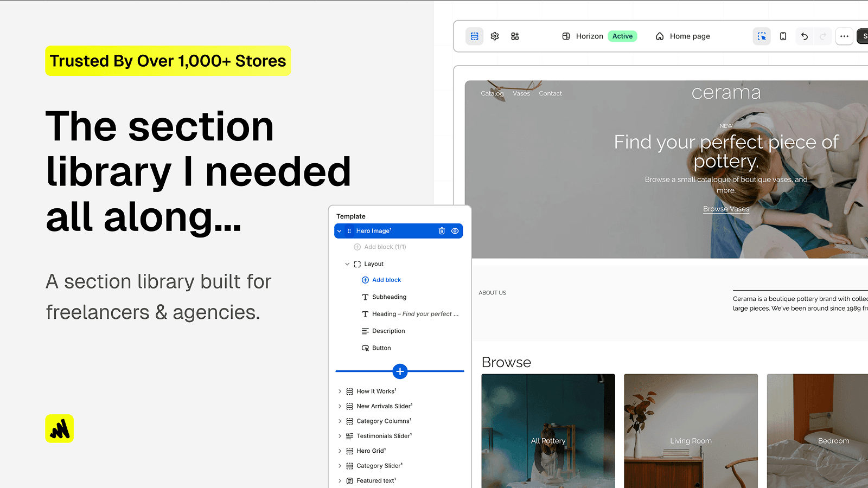Click the Testimonials Slider section icon
This screenshot has height=488, width=868.
point(350,436)
